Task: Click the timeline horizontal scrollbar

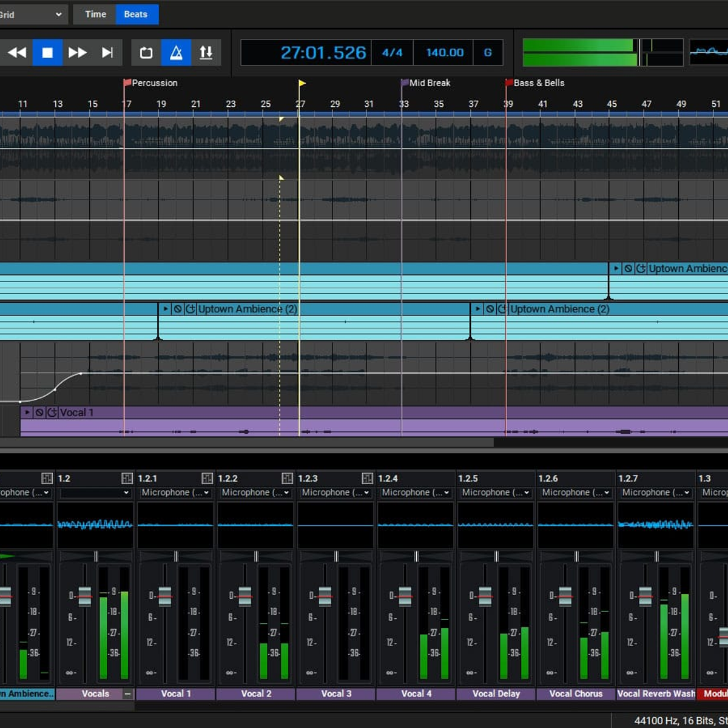Action: [247, 442]
